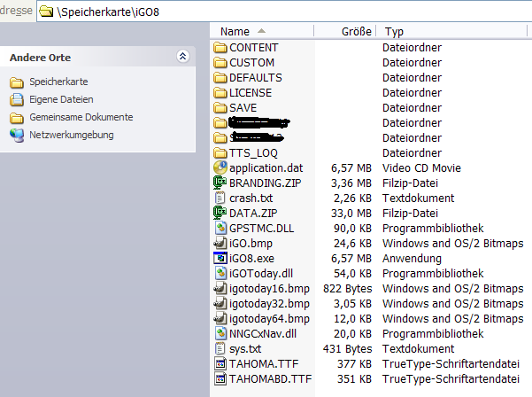
Task: Select the CONTENT folder name
Action: 254,48
